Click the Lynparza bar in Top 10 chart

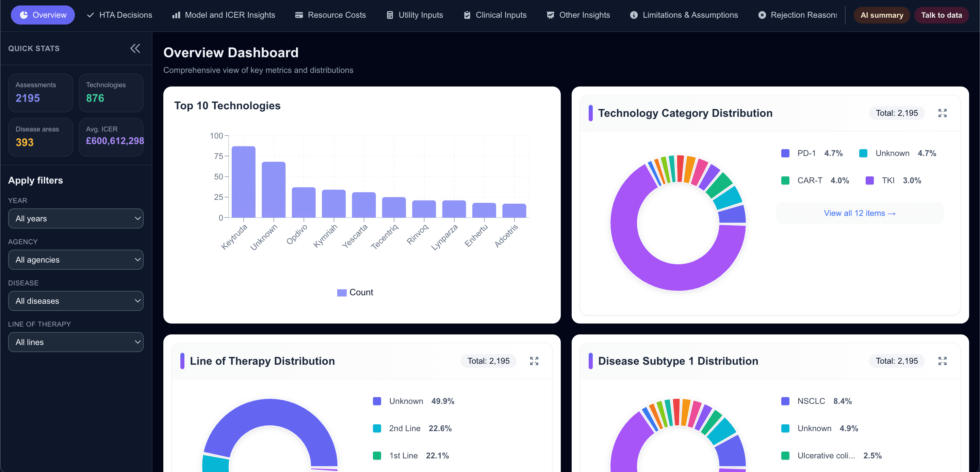[x=454, y=209]
